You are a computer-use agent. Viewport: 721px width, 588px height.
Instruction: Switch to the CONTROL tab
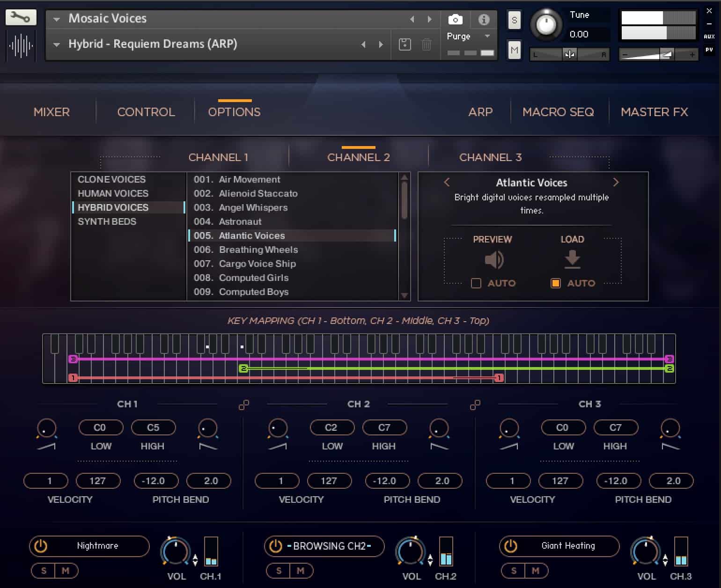pos(146,112)
